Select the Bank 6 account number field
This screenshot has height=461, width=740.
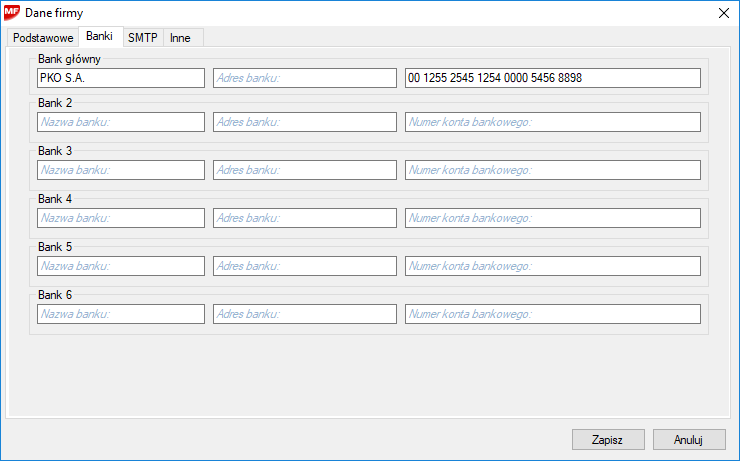(552, 314)
